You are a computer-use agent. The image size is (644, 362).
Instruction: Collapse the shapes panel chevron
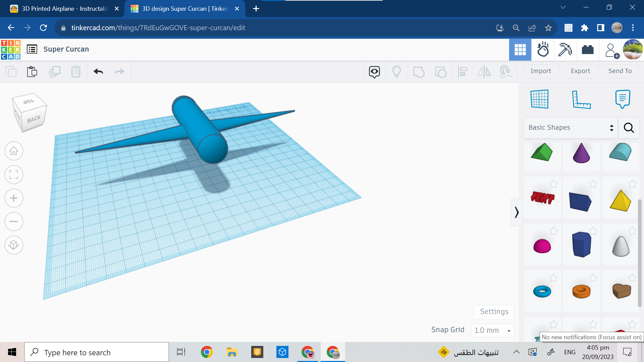[517, 212]
